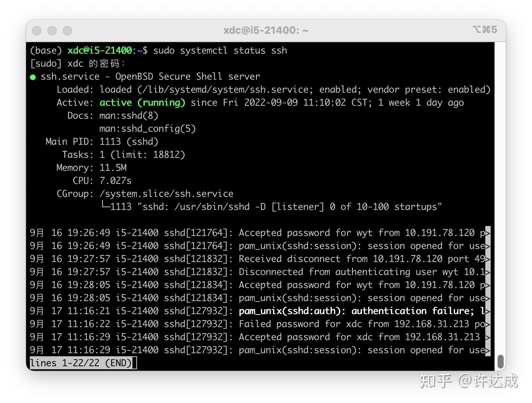Click the leftmost traffic light button

pos(37,30)
